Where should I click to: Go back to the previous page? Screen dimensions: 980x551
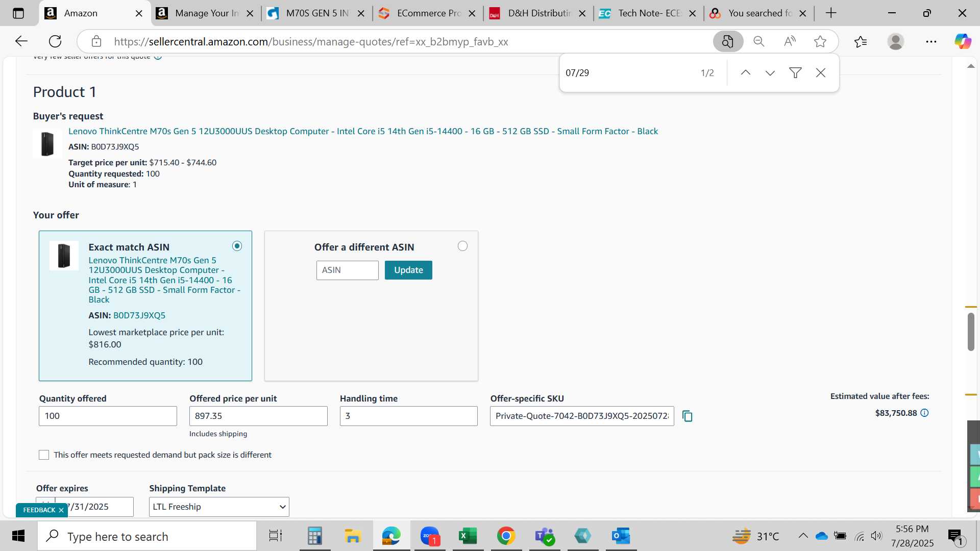tap(21, 41)
